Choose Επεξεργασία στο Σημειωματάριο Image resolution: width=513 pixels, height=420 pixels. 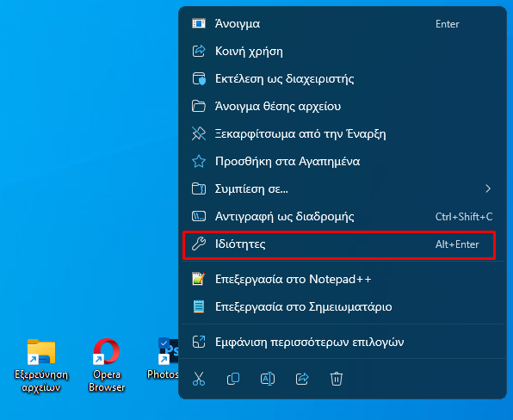(341, 306)
